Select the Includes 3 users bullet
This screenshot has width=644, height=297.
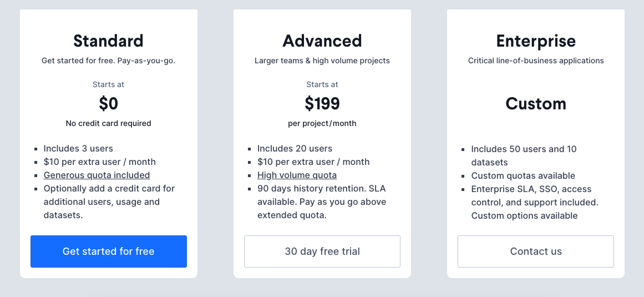tap(78, 149)
